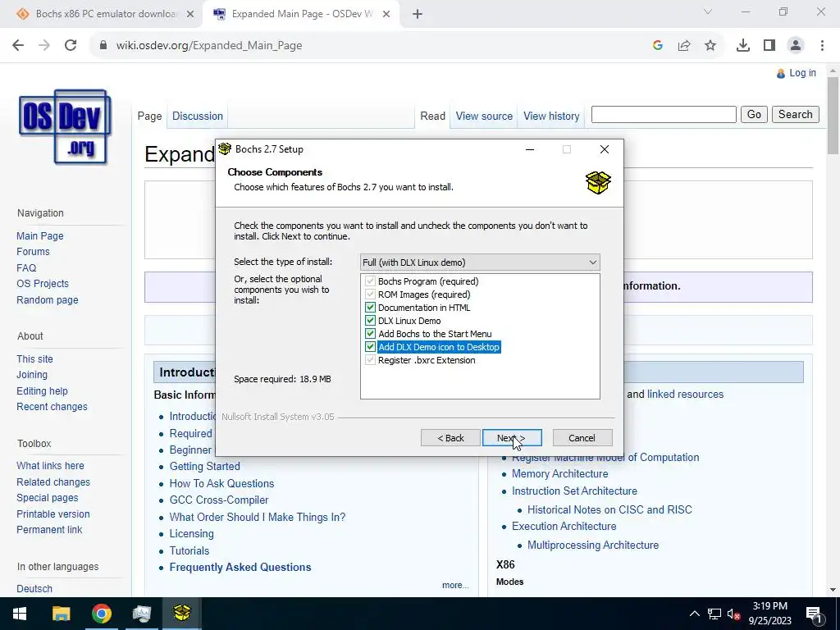The width and height of the screenshot is (840, 630).
Task: Uncheck DLX Linux Demo component
Action: tap(370, 321)
